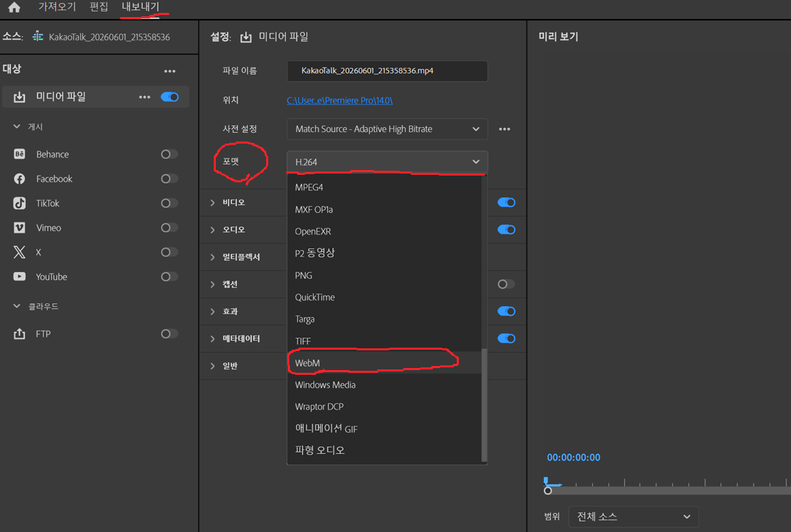This screenshot has width=791, height=532.
Task: Switch to the 편집 tab
Action: (99, 7)
